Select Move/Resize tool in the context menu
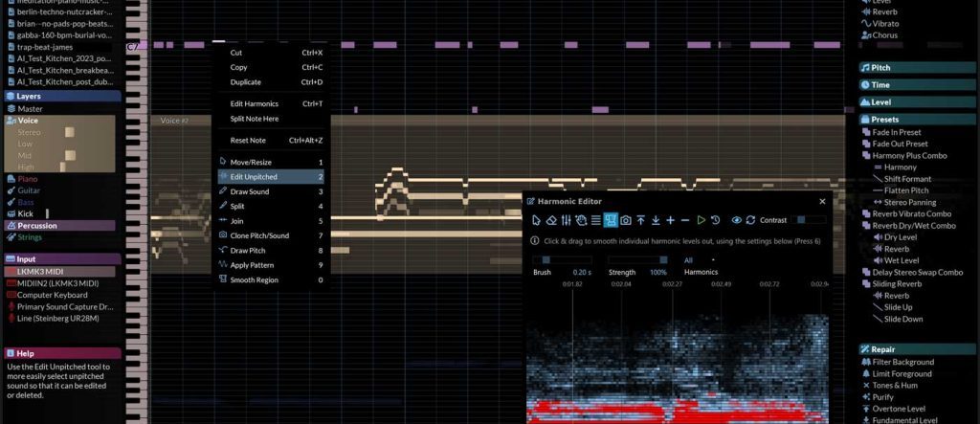Screen dimensions: 980x424 271,162
